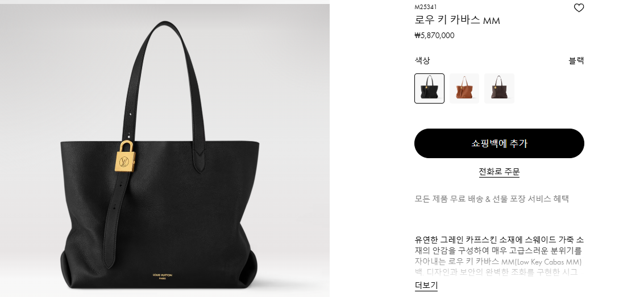
Task: Click the Louis Vuitton Paris logo on bag
Action: pos(162,276)
